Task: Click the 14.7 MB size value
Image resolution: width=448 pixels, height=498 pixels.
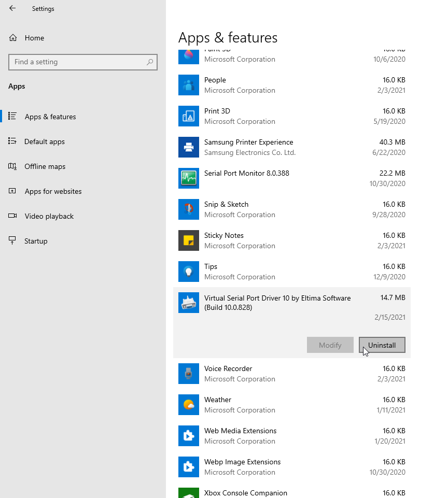Action: tap(393, 298)
